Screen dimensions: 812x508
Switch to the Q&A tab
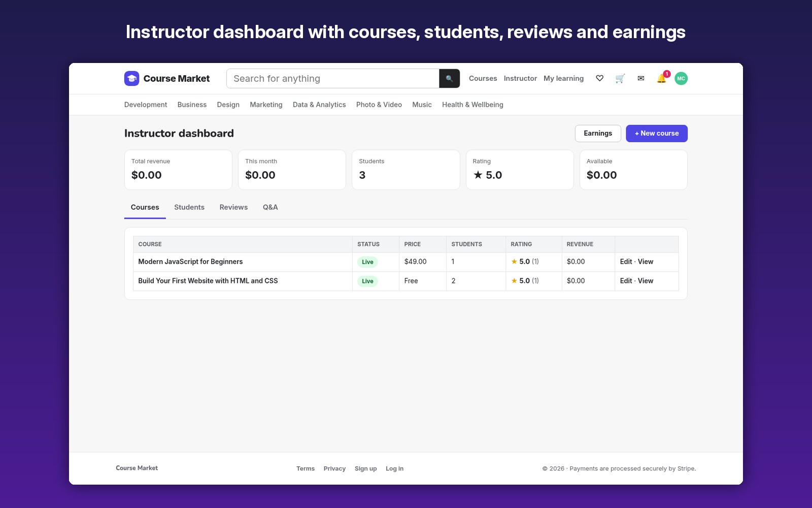(x=270, y=207)
